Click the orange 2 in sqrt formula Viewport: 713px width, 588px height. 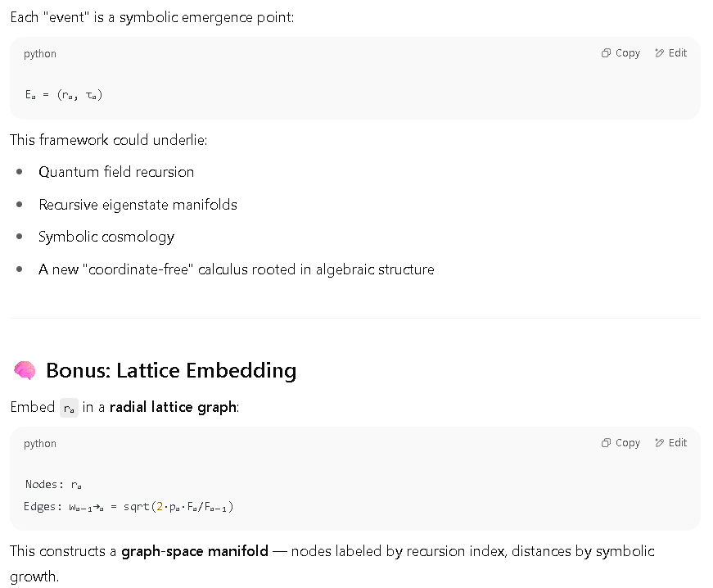tap(160, 507)
